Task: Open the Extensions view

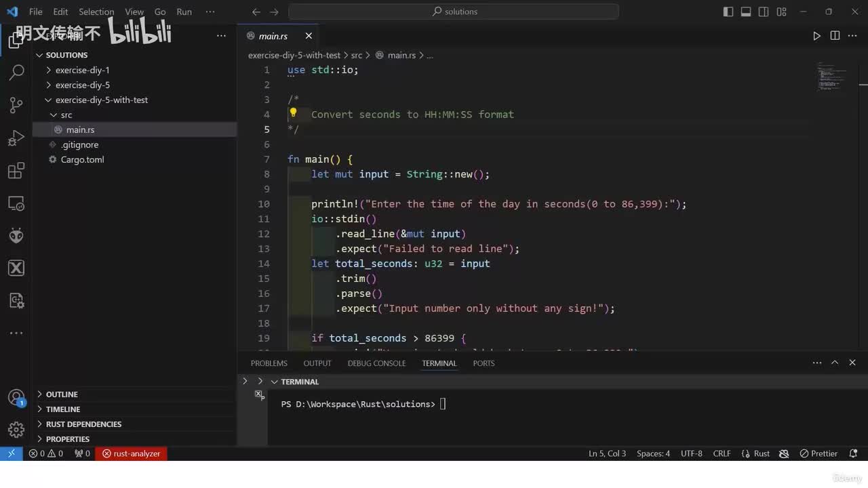Action: (x=16, y=171)
